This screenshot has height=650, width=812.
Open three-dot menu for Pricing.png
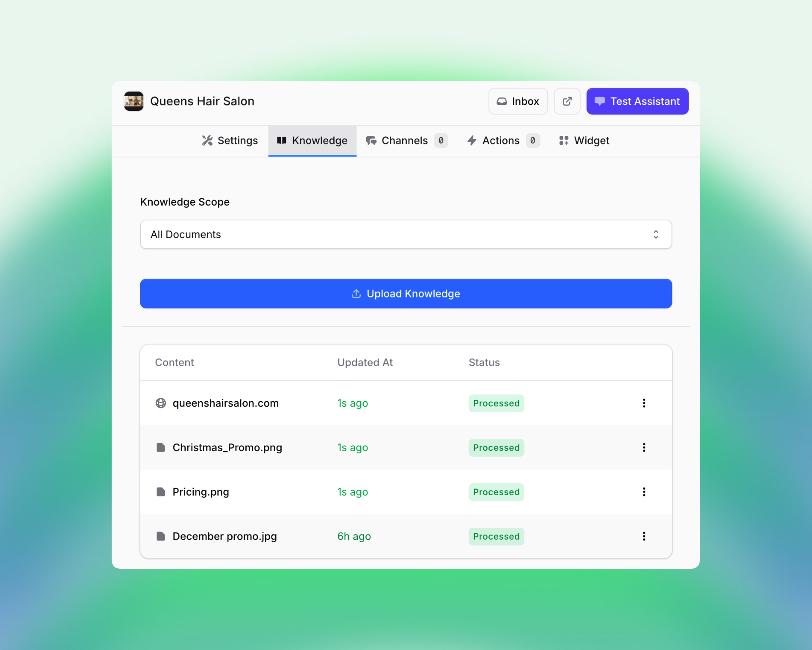(x=644, y=492)
